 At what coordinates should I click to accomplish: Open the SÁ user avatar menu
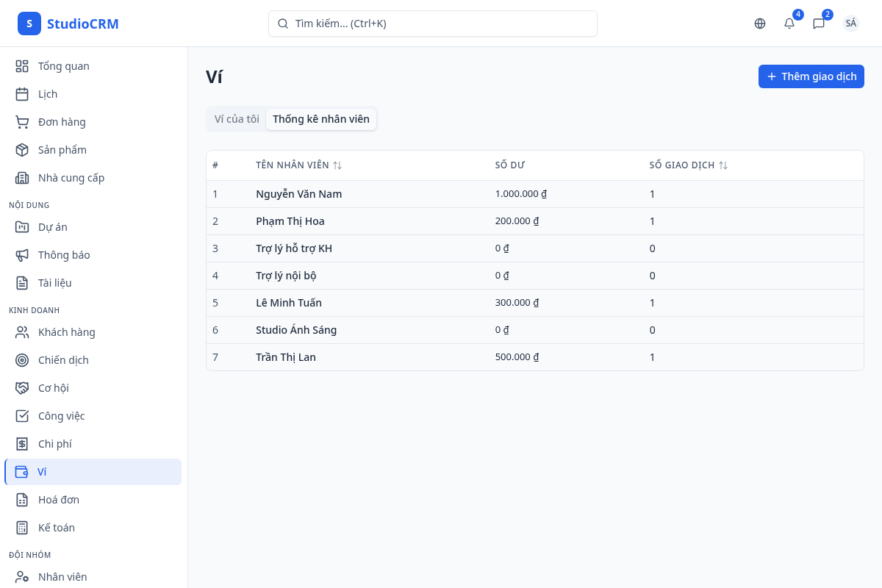pyautogui.click(x=850, y=24)
